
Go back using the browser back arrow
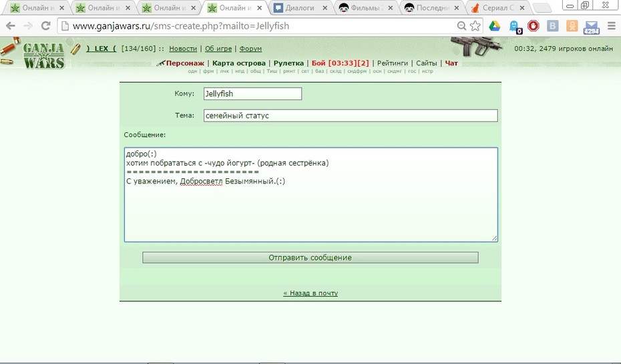[11, 26]
